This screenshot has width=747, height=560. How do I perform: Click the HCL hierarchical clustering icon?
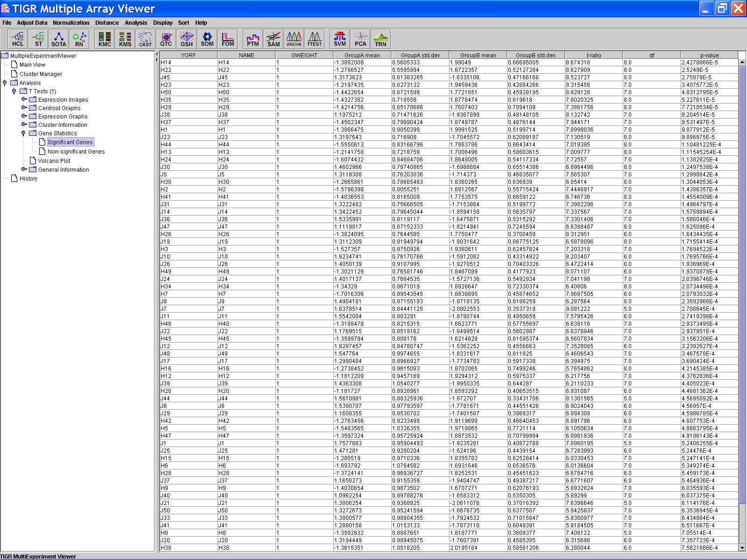click(x=18, y=39)
